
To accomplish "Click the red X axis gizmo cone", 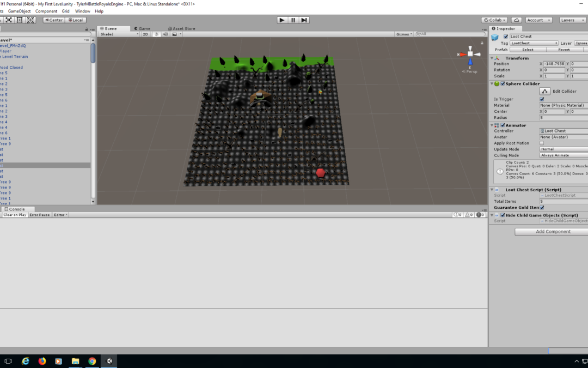I will (463, 55).
